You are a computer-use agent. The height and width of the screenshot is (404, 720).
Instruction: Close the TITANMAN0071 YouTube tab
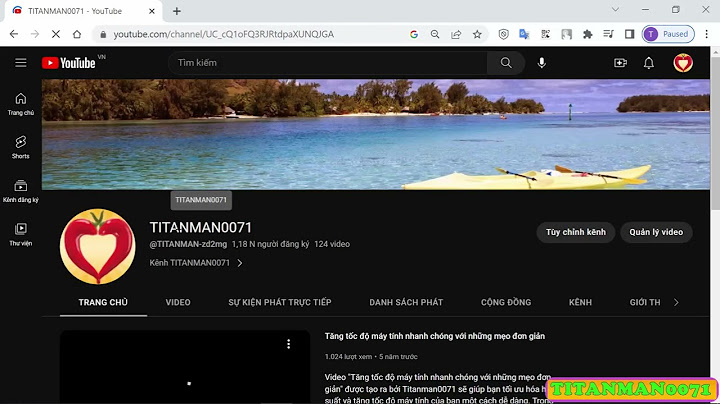152,11
